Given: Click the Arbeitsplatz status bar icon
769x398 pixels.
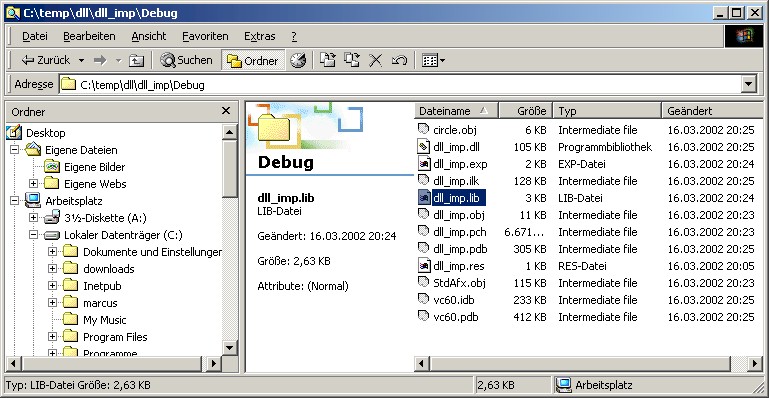Looking at the screenshot, I should click(x=564, y=385).
